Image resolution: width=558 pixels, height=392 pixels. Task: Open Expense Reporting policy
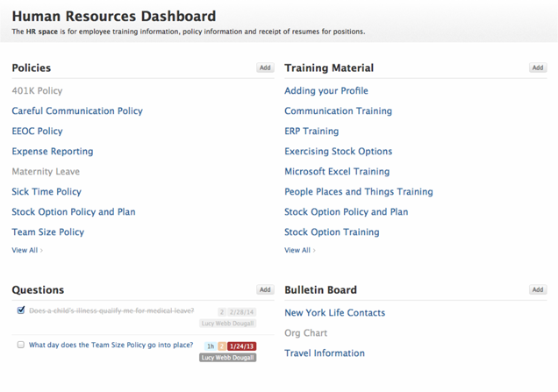tap(53, 152)
